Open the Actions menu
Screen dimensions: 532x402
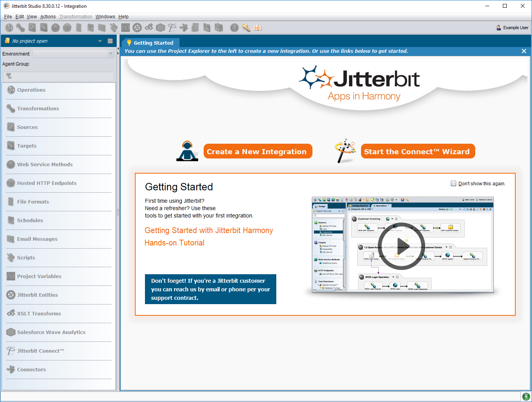click(48, 17)
